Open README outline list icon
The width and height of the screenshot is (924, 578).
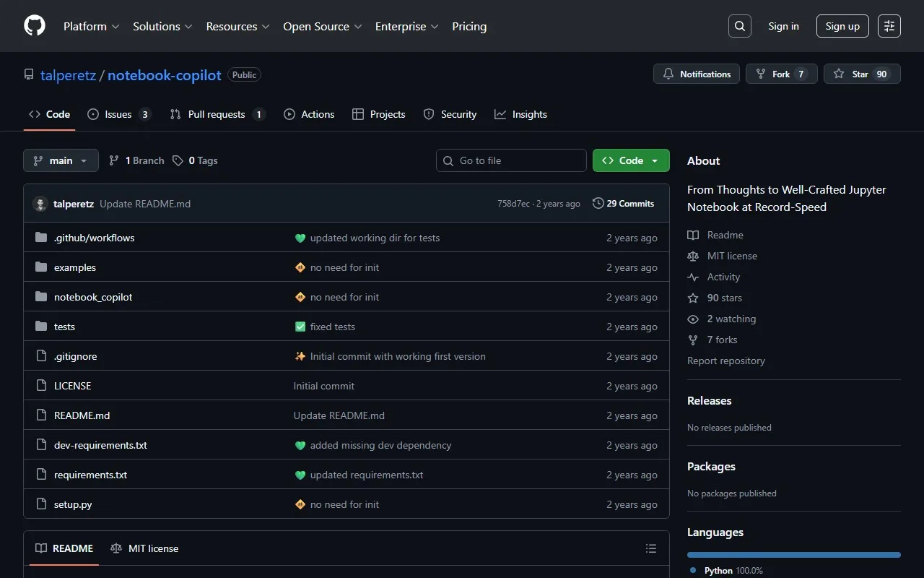click(x=651, y=548)
